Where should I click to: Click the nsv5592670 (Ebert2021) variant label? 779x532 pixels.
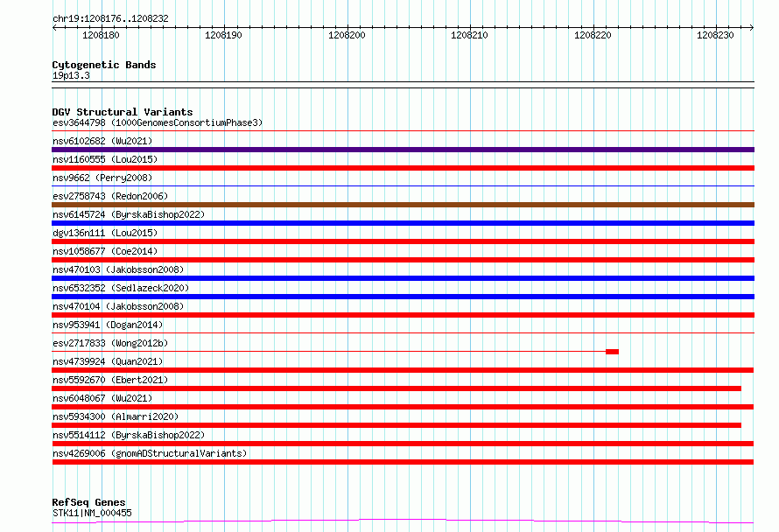pyautogui.click(x=110, y=380)
